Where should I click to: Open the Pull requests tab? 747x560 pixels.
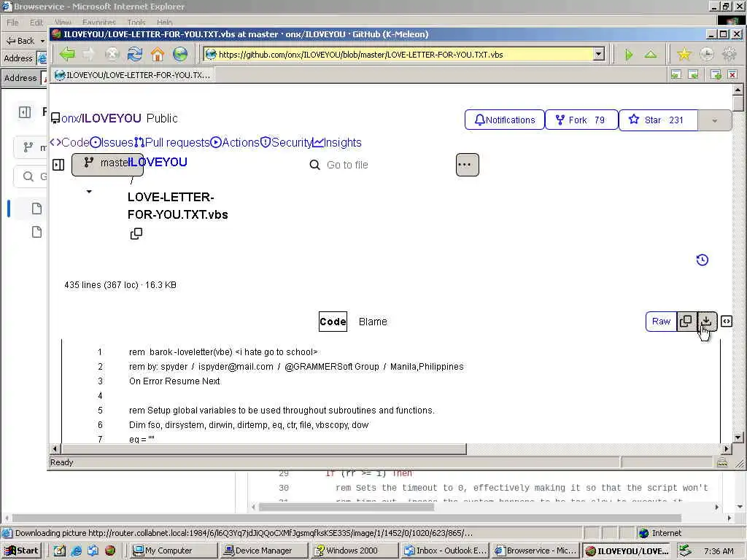pos(172,142)
